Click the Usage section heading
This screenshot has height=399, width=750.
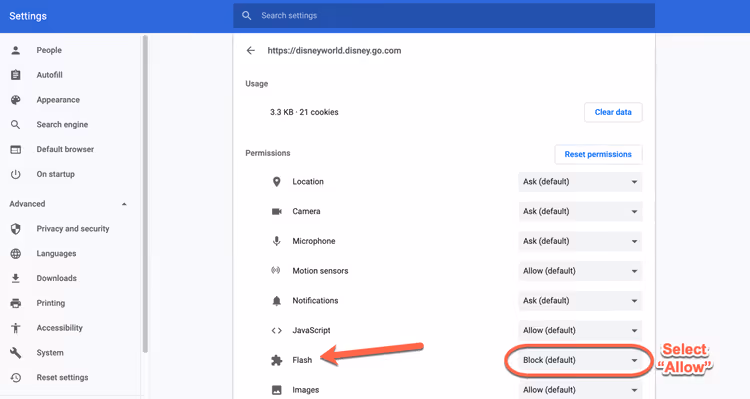(257, 84)
